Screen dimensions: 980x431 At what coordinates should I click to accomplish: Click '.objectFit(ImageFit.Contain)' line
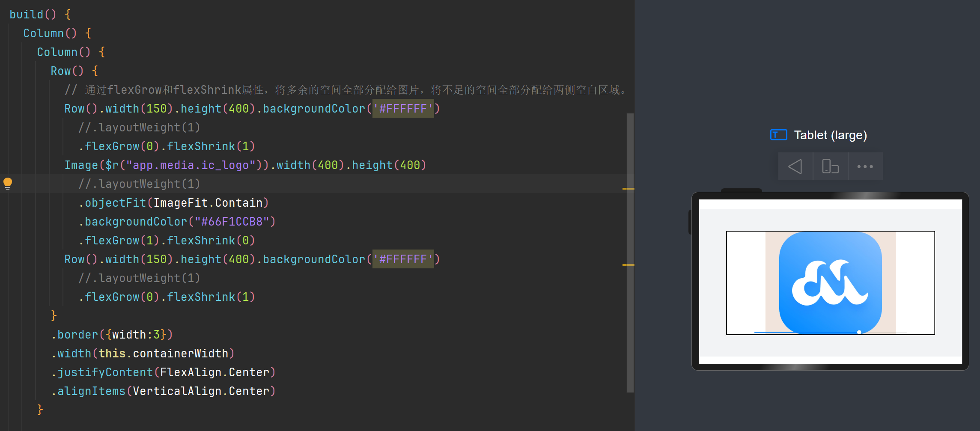click(x=173, y=203)
